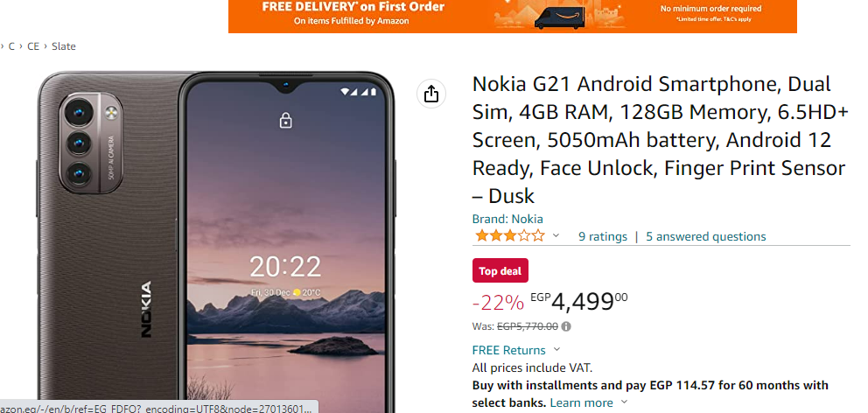Click the Top deal badge
The width and height of the screenshot is (868, 413).
coord(500,270)
